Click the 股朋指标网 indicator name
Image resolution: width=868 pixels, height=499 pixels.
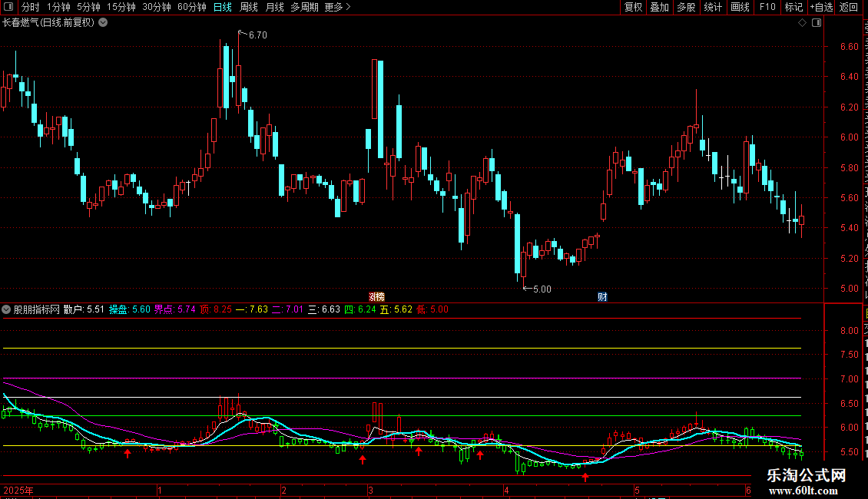pos(37,310)
